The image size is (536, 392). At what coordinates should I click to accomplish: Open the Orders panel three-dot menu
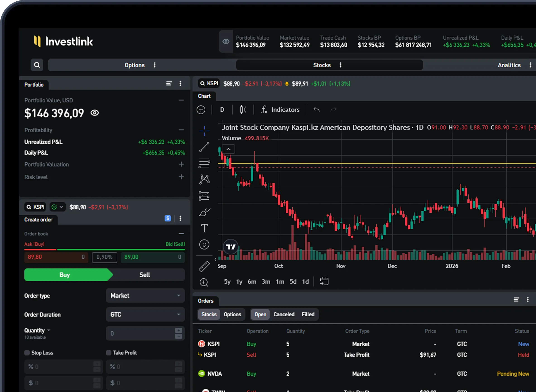pyautogui.click(x=528, y=299)
